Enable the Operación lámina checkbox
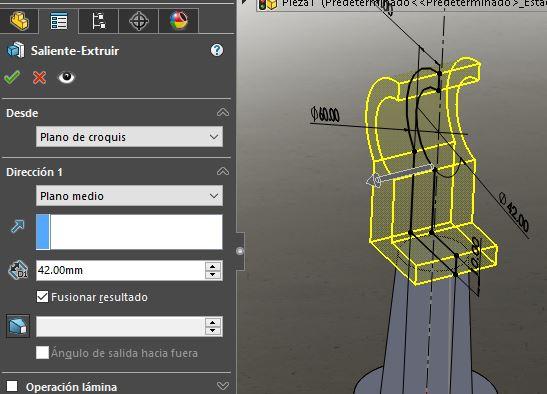This screenshot has width=547, height=394. (12, 386)
